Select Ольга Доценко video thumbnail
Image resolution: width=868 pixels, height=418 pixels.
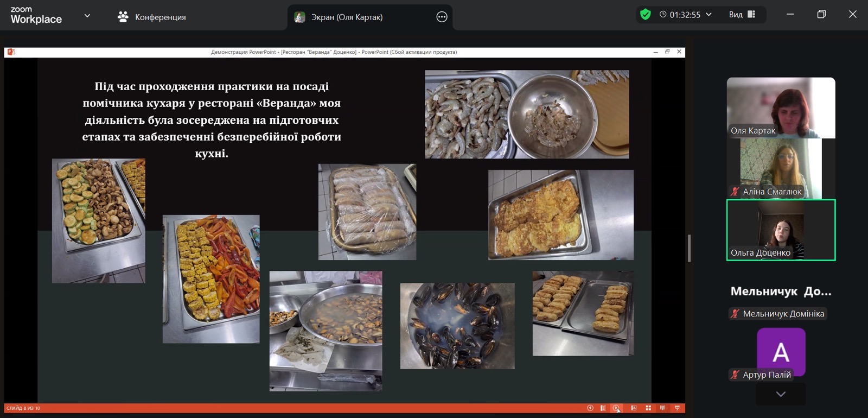(x=781, y=230)
